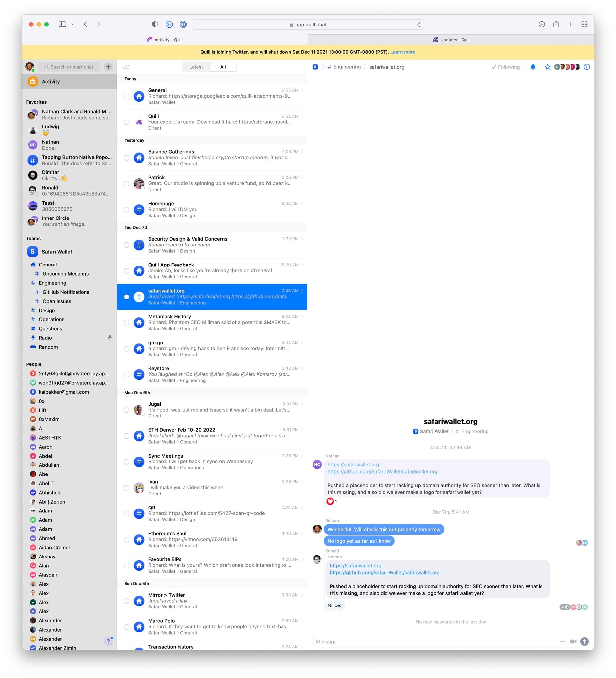Click the Safari share icon
Screen dimensions: 616x678
556,24
